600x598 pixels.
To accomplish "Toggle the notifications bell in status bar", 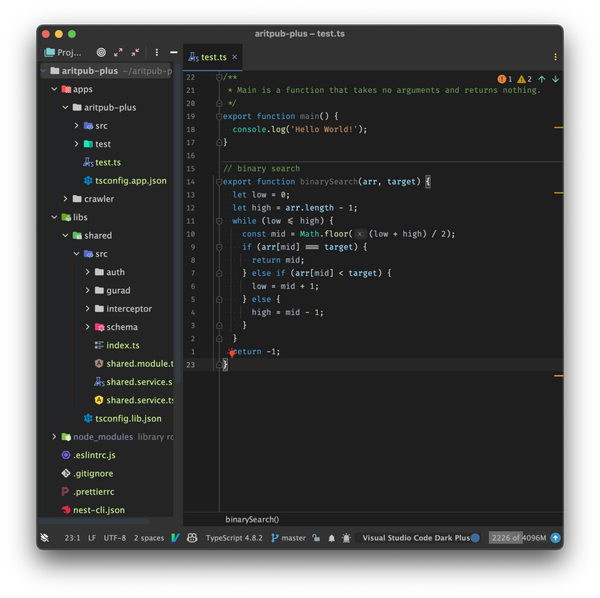I will pyautogui.click(x=331, y=538).
